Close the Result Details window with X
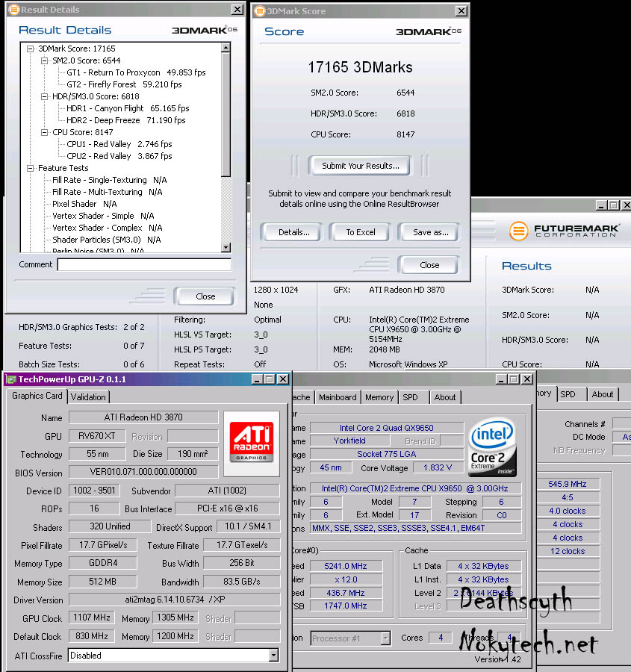The width and height of the screenshot is (631, 672). [237, 10]
